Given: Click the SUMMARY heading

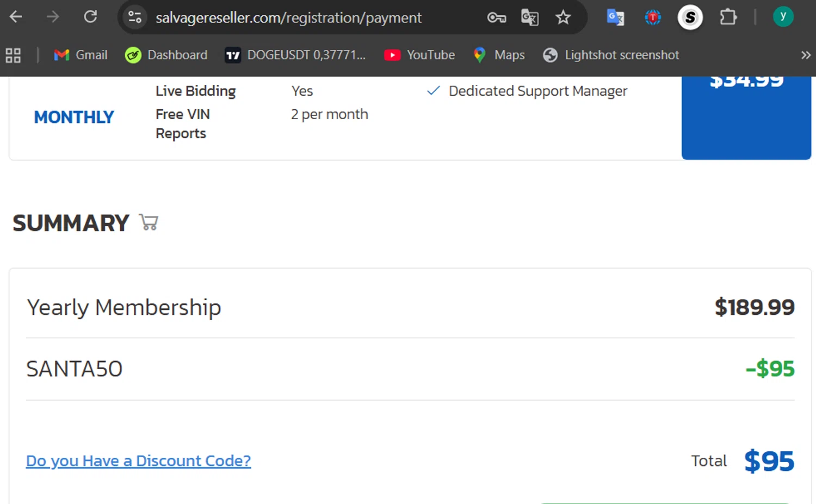Looking at the screenshot, I should (x=71, y=223).
